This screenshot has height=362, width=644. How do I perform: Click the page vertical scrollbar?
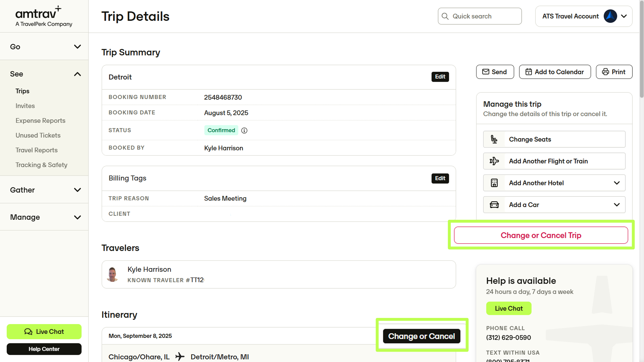[641, 50]
